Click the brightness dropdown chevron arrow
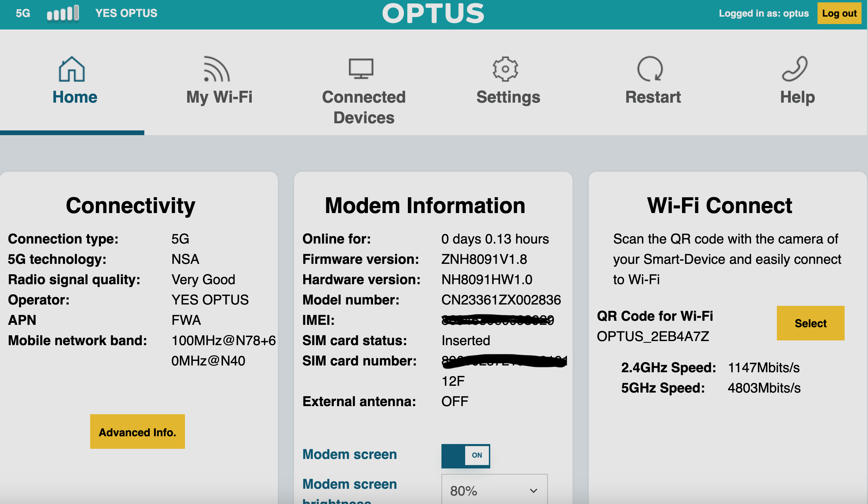868x504 pixels. pos(533,490)
